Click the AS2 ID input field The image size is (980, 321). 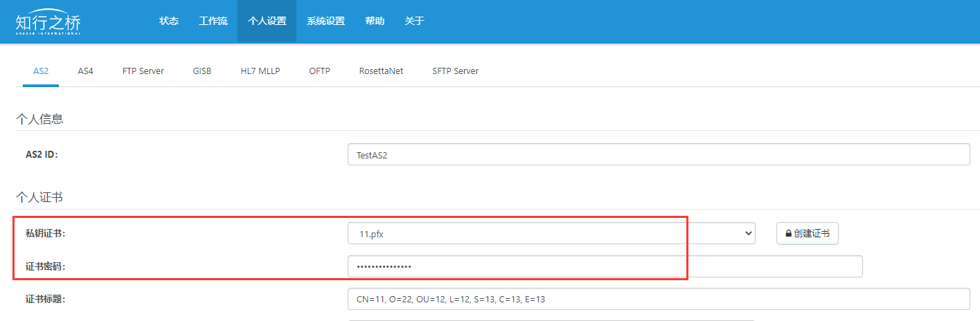(658, 155)
